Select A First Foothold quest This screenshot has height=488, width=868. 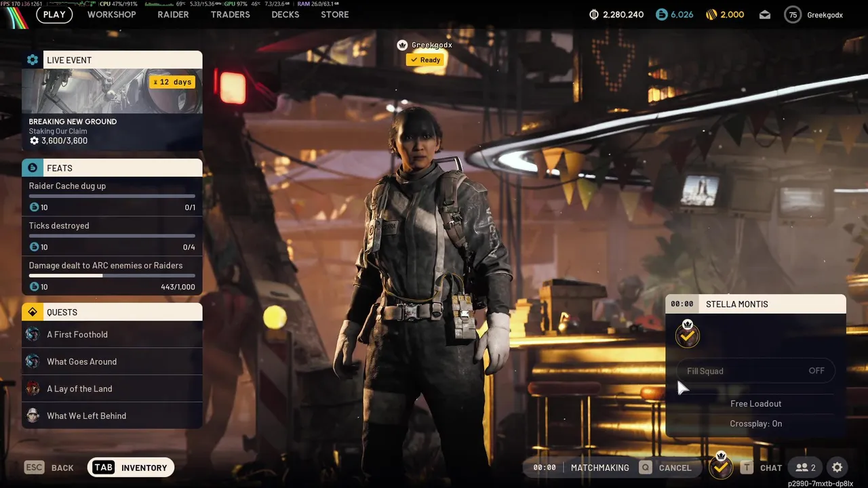tap(112, 334)
